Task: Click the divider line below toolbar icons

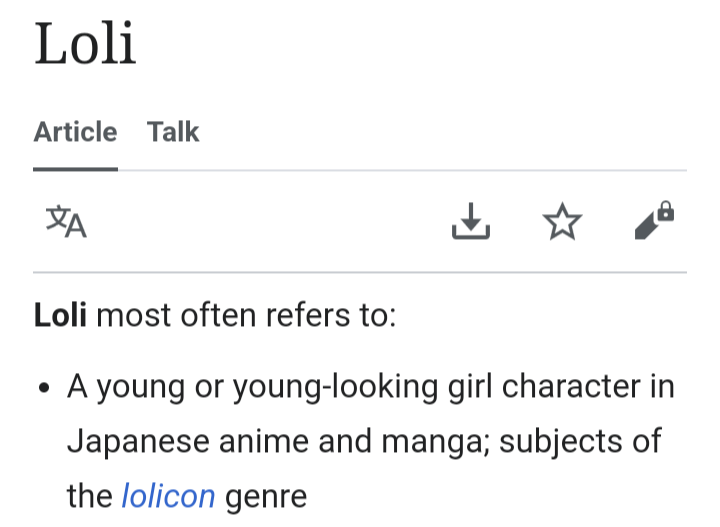Action: (x=360, y=272)
